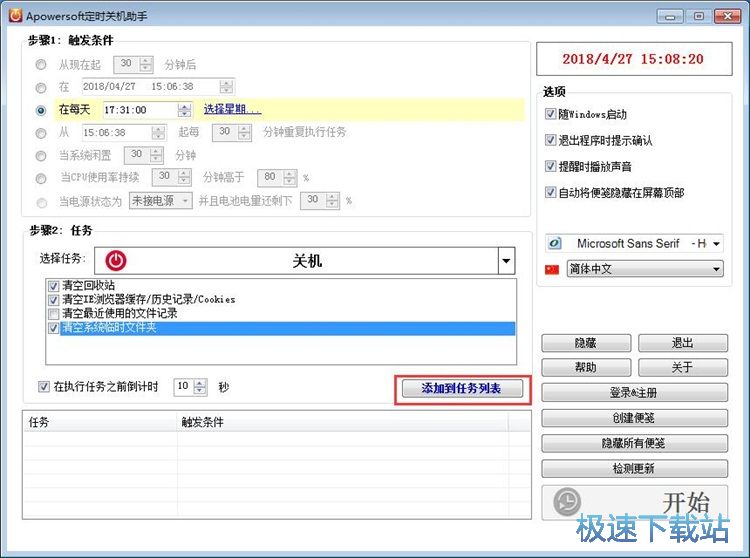
Task: Click the spinner on the 17:31:00 daily time field
Action: pyautogui.click(x=184, y=110)
